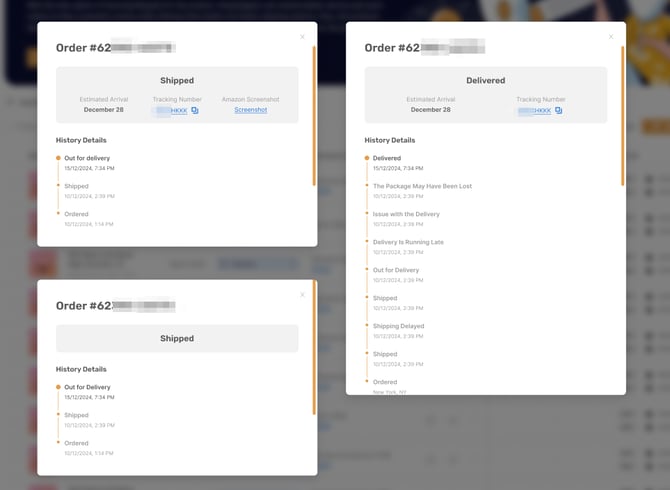This screenshot has height=490, width=670.
Task: Click "Tracking Number" label in Delivered card
Action: [x=541, y=99]
